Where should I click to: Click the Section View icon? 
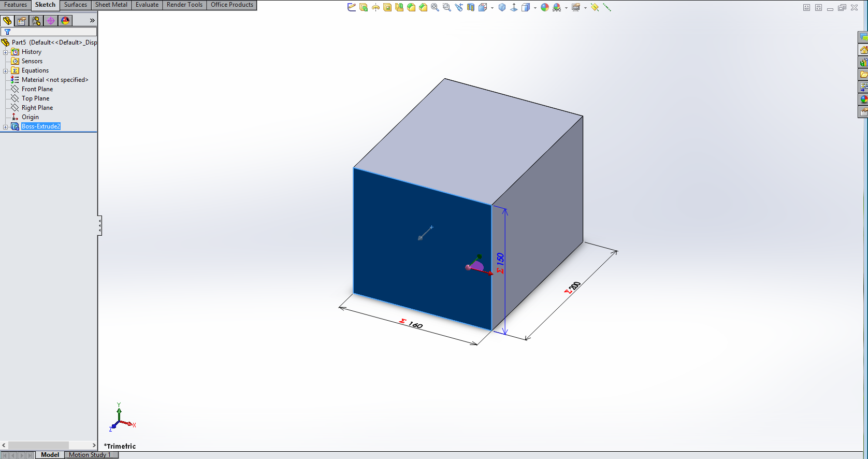click(x=471, y=7)
